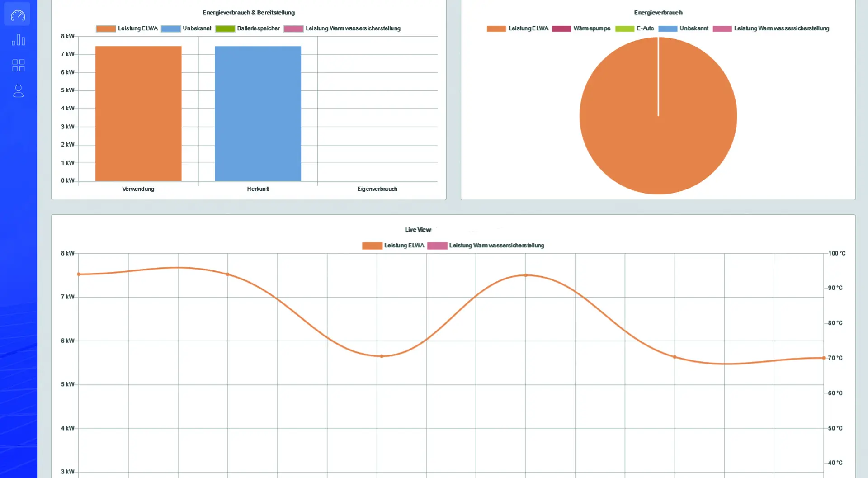Open the bar chart statistics sidebar icon
This screenshot has height=478, width=868.
tap(18, 40)
